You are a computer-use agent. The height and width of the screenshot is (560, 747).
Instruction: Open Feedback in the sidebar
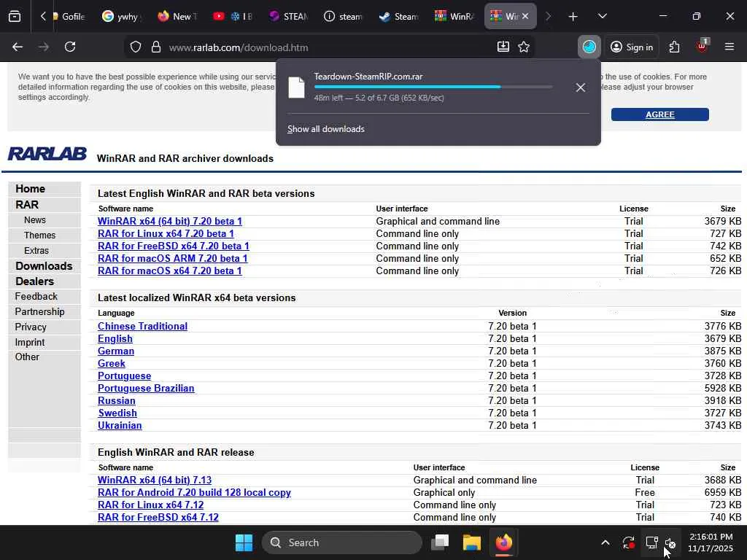click(x=36, y=297)
